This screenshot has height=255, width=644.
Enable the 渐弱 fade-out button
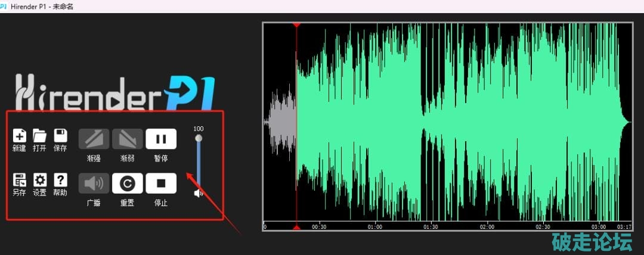pyautogui.click(x=128, y=139)
